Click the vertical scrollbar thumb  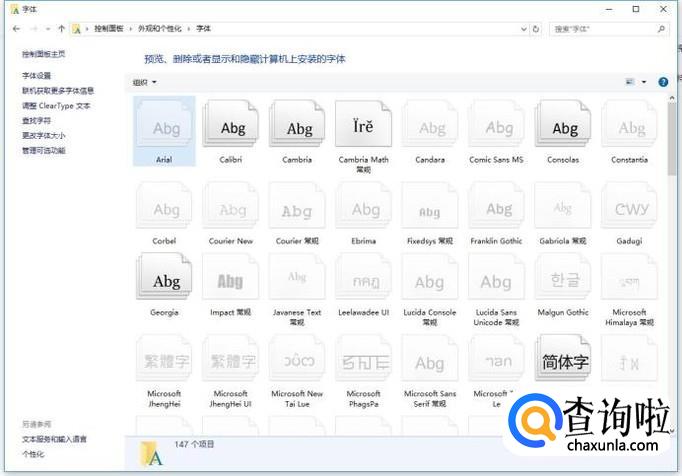coord(672,139)
